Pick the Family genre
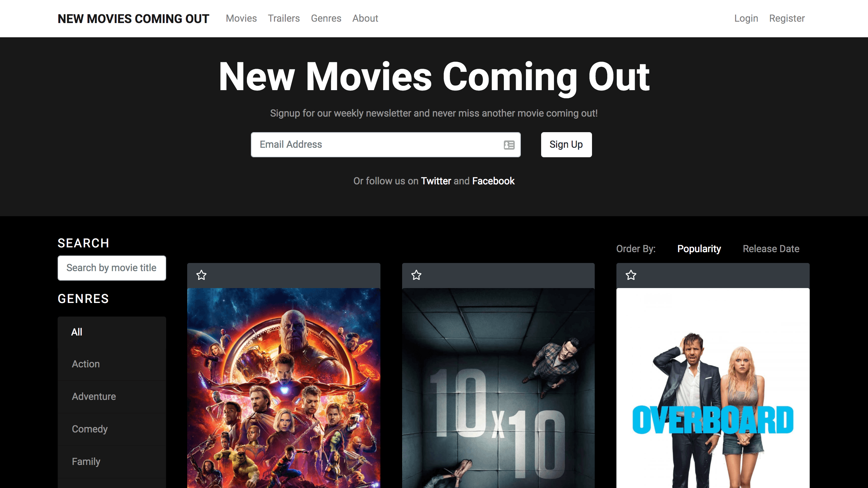This screenshot has width=868, height=488. pos(112,462)
